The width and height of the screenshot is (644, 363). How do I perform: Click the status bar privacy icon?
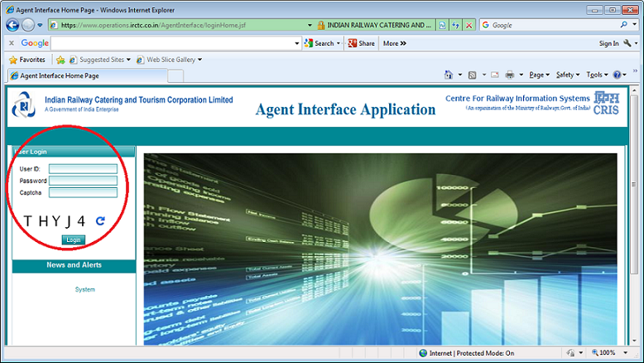pos(571,353)
